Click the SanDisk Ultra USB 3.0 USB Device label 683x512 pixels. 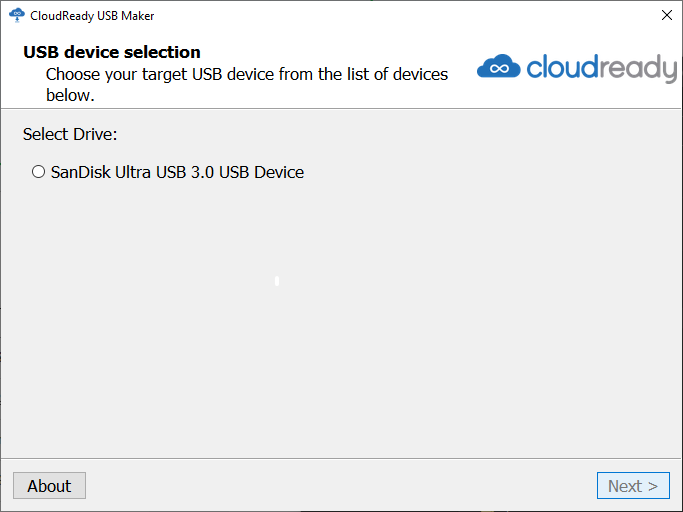tap(177, 172)
